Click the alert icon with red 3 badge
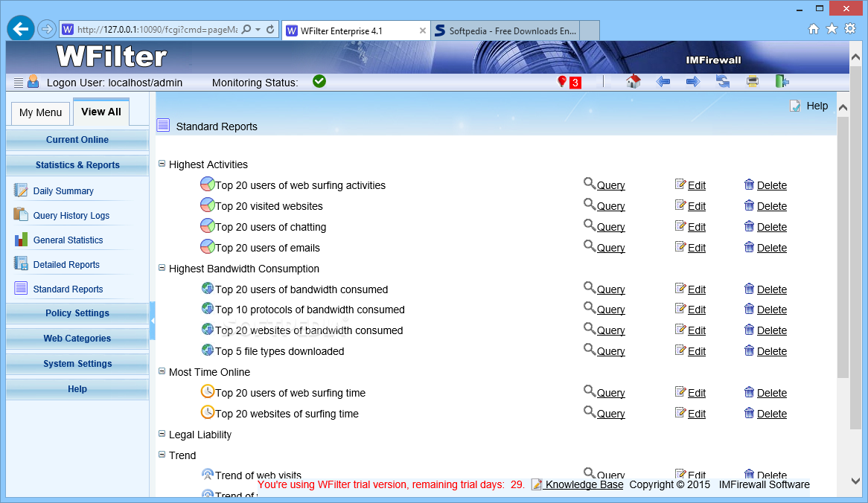Image resolution: width=868 pixels, height=503 pixels. [x=569, y=83]
